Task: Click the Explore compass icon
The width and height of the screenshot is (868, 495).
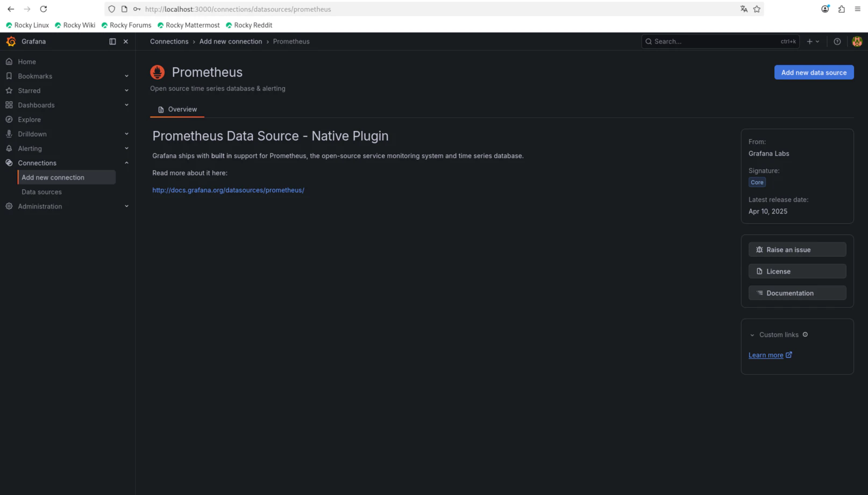Action: (9, 120)
